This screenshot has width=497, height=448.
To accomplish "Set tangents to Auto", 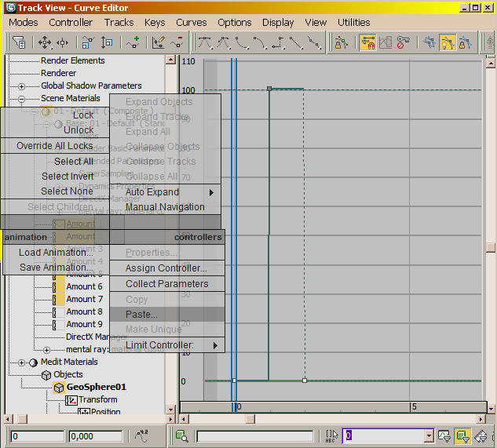I will (205, 42).
